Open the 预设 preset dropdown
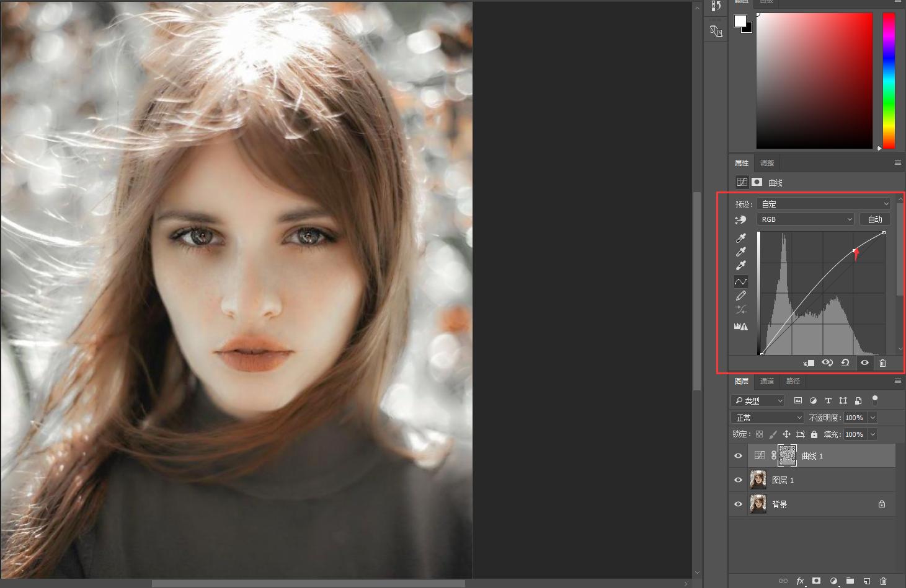Viewport: 906px width, 588px height. tap(824, 204)
